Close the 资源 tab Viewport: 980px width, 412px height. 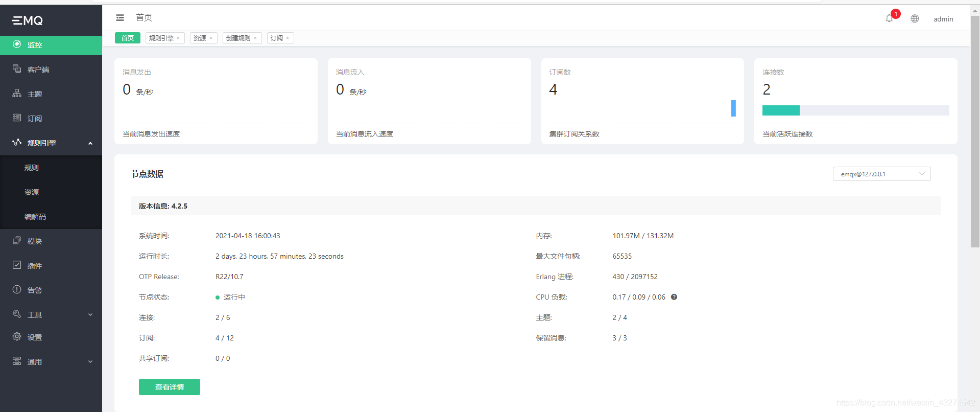click(x=211, y=38)
